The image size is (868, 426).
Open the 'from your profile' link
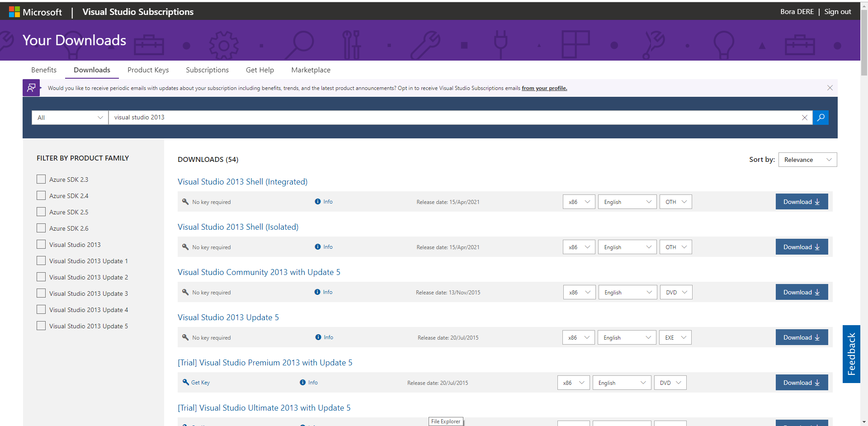544,88
